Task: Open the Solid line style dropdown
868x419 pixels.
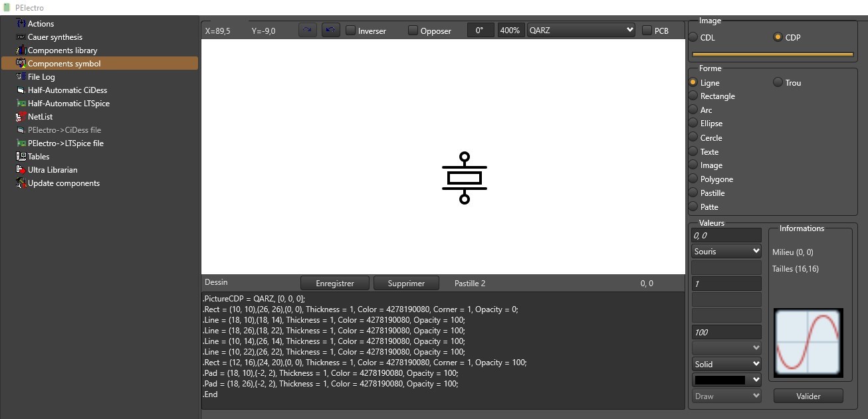Action: [x=726, y=365]
